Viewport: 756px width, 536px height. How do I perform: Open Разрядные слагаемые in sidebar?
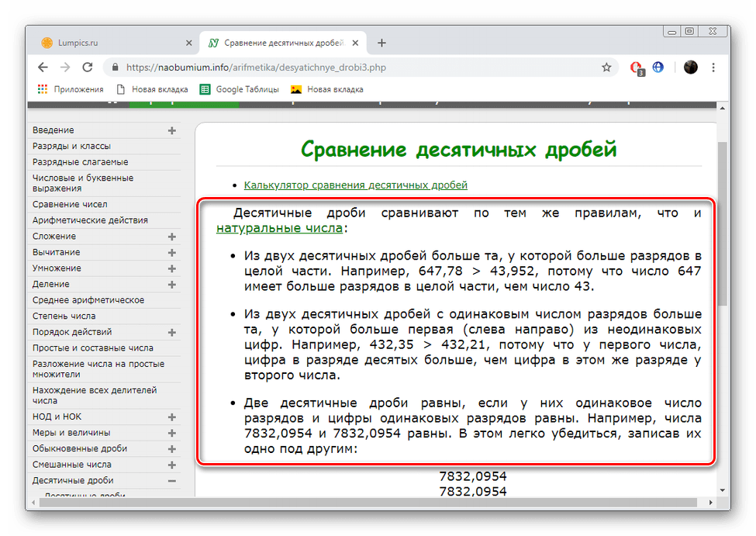(x=80, y=162)
